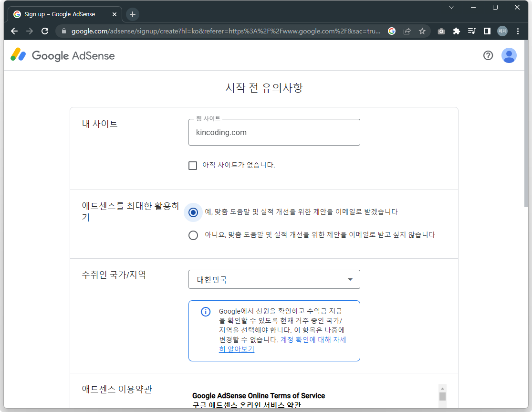
Task: Click the Google AdSense Online Terms of Service heading
Action: click(259, 396)
